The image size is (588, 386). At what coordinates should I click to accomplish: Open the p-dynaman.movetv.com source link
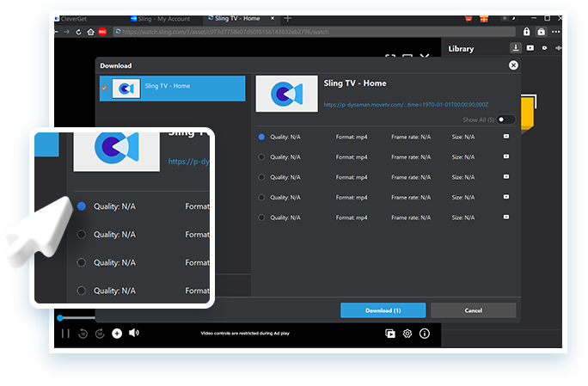pos(405,105)
